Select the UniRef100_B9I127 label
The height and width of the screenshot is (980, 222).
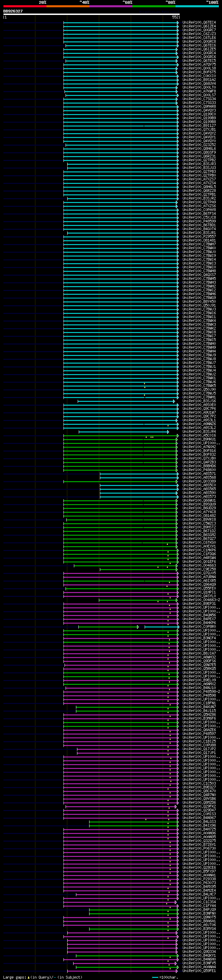199,125
